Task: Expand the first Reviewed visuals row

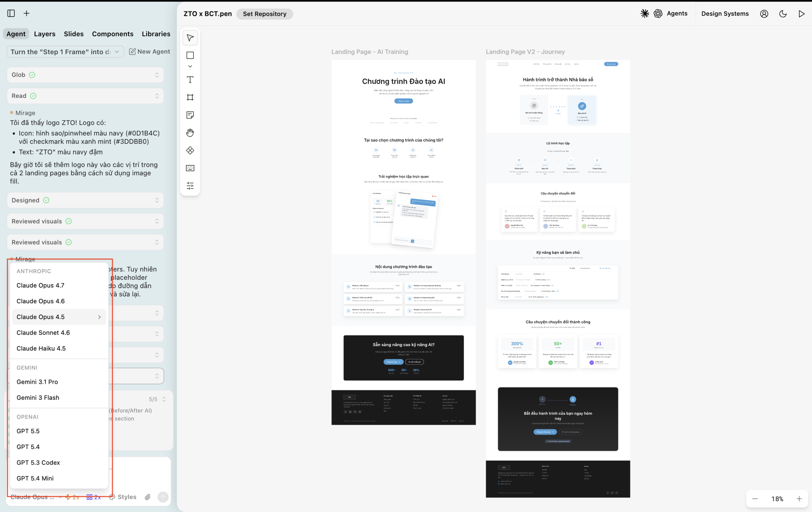Action: (85, 221)
